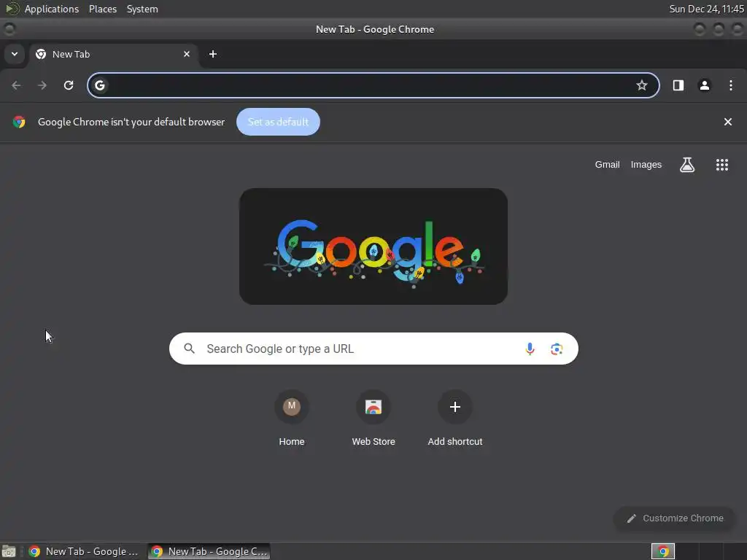Open the Applications menu

[x=52, y=9]
